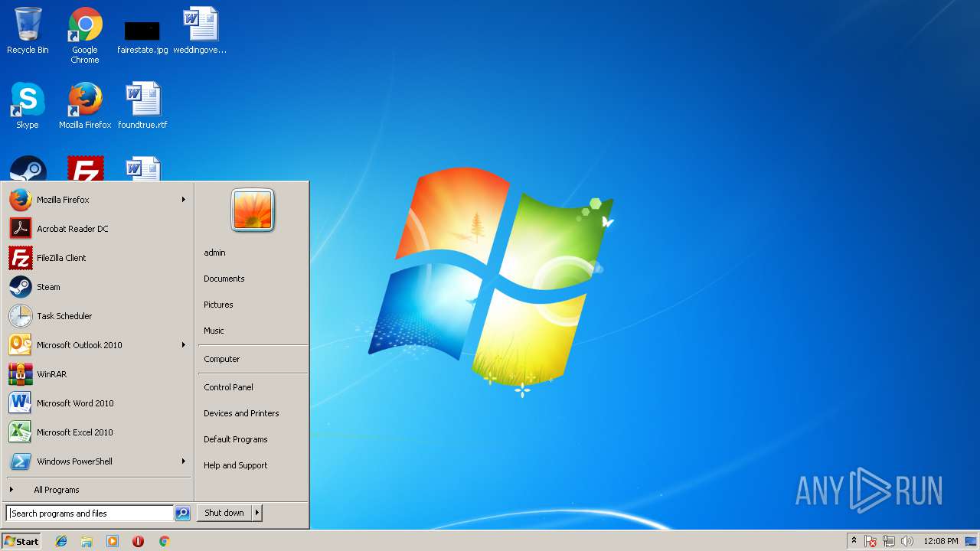
Task: Open Opera from the taskbar
Action: [x=138, y=541]
